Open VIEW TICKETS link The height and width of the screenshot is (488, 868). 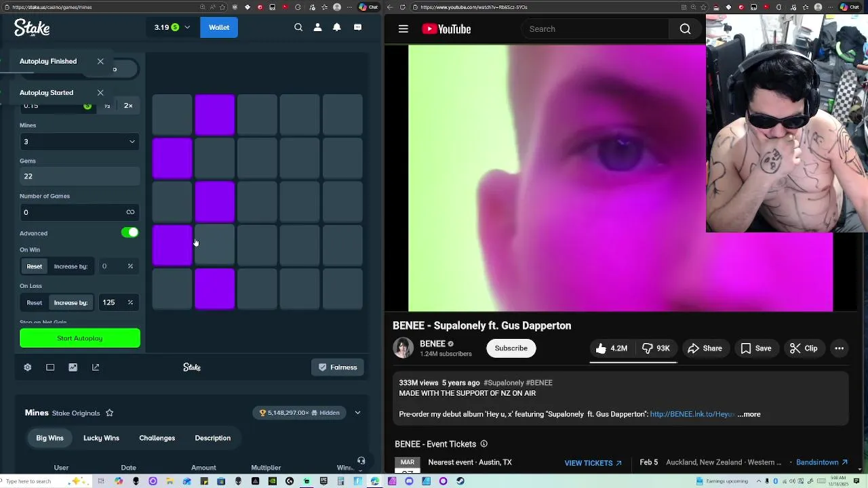[593, 463]
